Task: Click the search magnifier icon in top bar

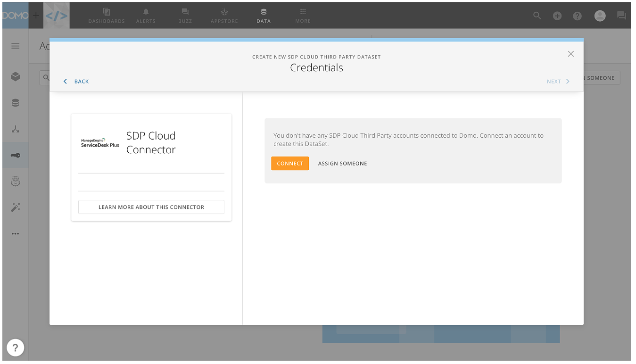Action: (537, 16)
